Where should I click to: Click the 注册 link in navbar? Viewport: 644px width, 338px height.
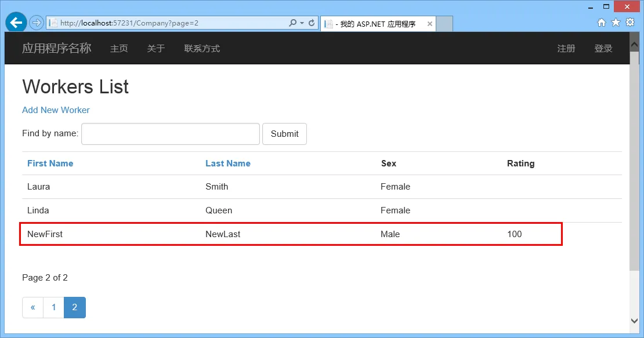pos(566,49)
